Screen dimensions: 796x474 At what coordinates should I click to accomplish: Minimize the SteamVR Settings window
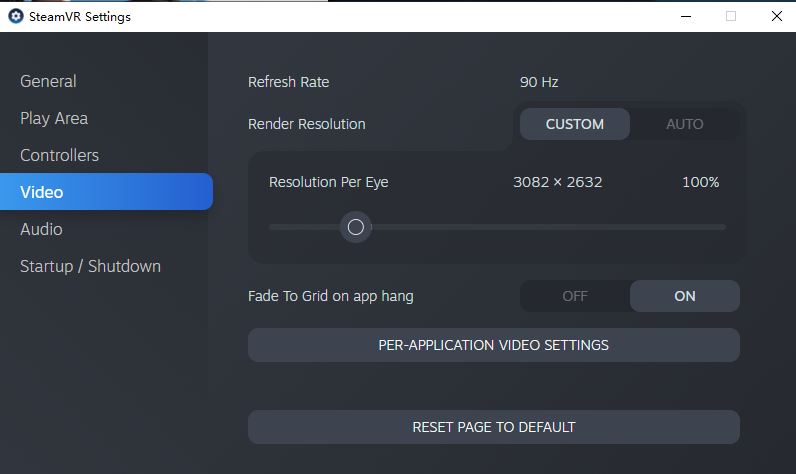coord(686,16)
